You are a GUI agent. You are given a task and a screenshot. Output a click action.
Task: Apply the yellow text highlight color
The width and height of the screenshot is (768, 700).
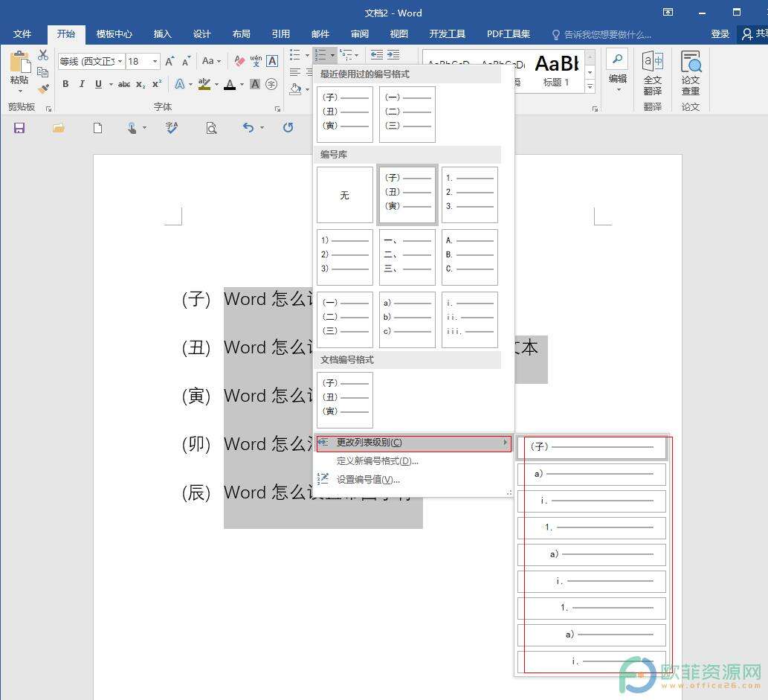click(204, 84)
